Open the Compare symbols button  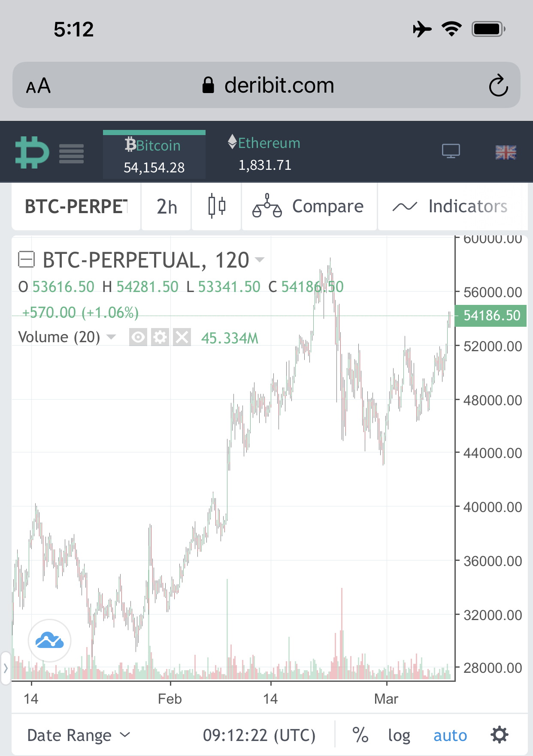coord(309,206)
